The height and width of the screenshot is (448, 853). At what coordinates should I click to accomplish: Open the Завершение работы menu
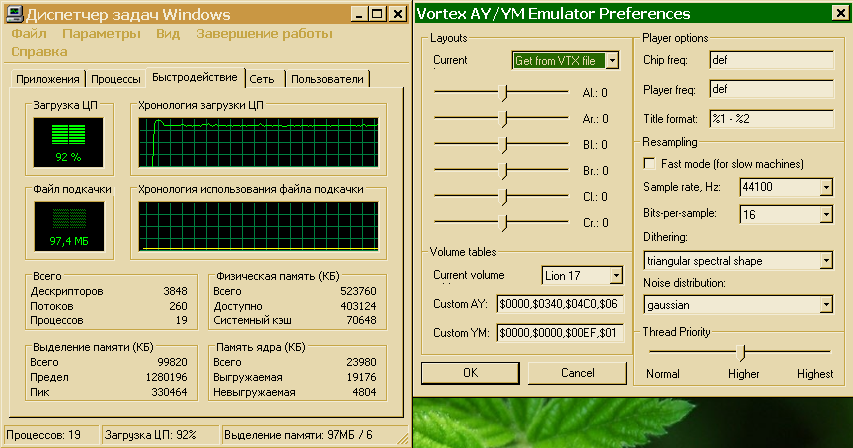point(264,33)
